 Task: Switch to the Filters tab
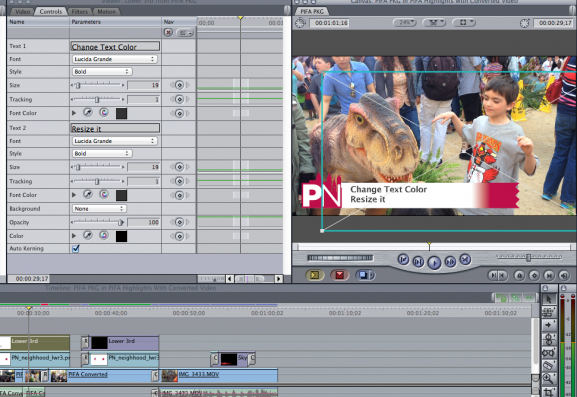79,11
